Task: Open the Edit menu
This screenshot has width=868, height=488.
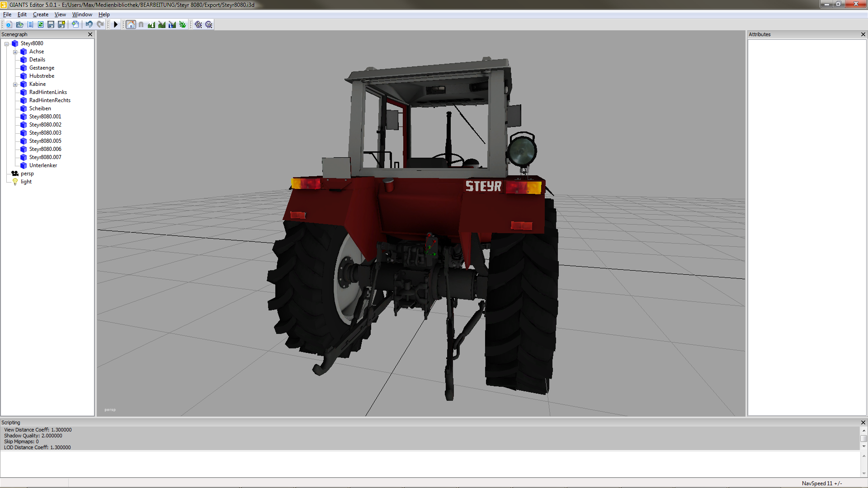Action: (22, 14)
